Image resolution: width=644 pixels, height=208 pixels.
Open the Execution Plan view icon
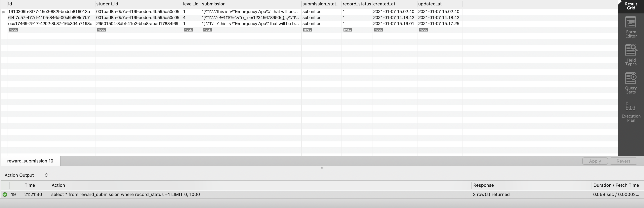631,111
